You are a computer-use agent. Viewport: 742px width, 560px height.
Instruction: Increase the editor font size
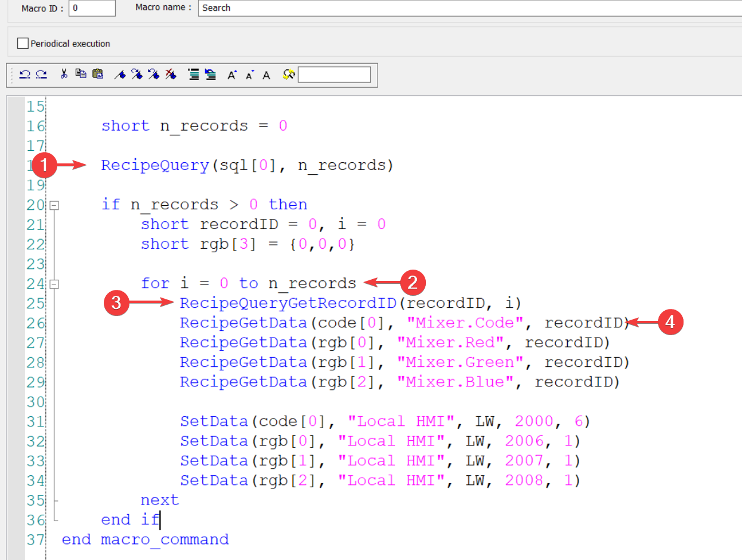point(232,75)
